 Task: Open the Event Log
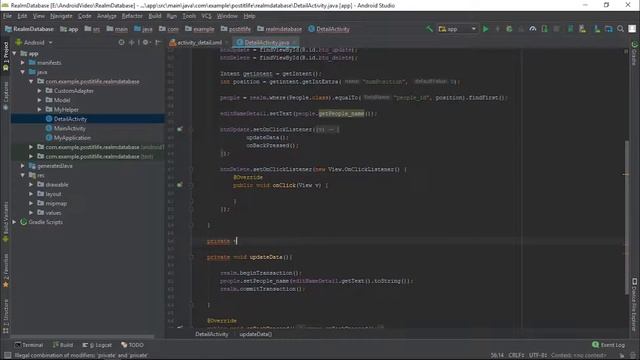[x=608, y=345]
